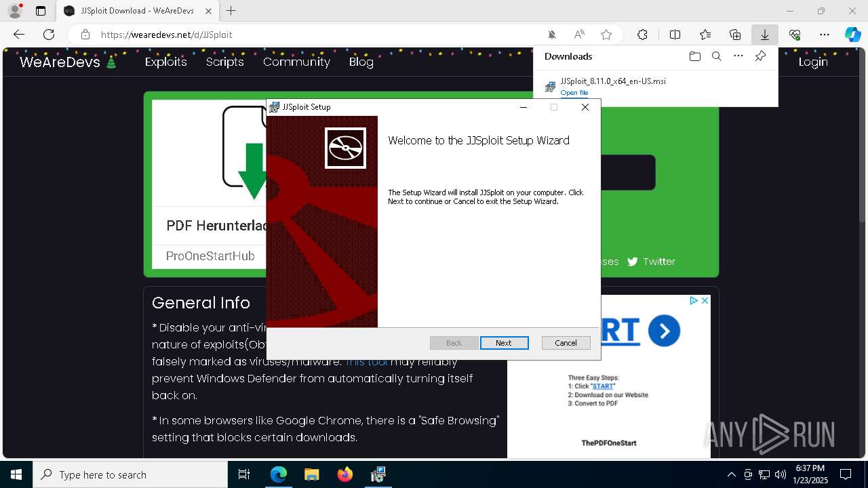The image size is (868, 488).
Task: Go back in the browser
Action: tap(19, 35)
